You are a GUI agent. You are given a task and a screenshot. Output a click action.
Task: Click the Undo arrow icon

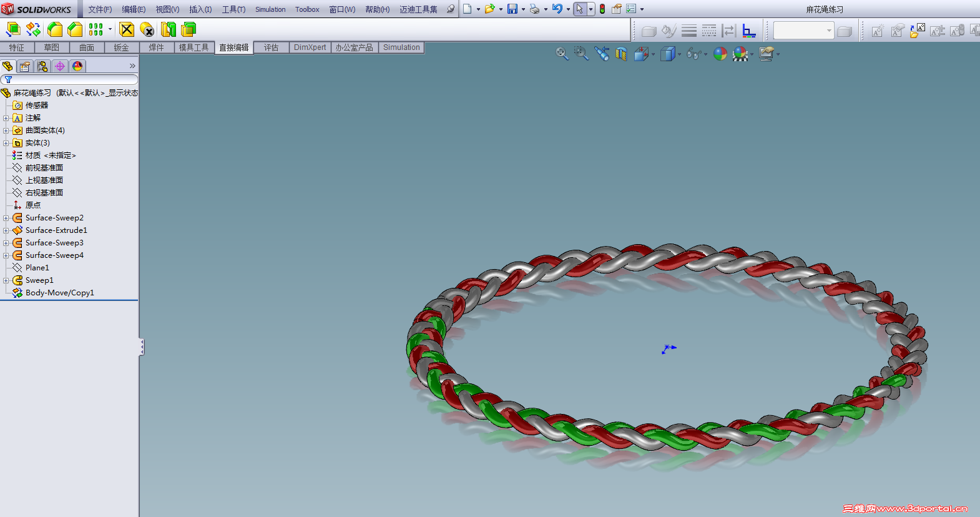pos(557,9)
